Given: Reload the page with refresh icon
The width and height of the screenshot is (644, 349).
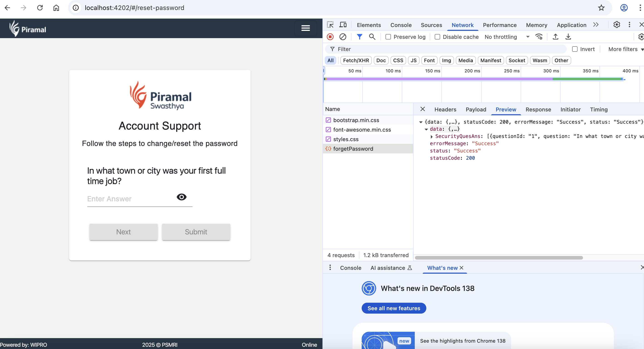Looking at the screenshot, I should (x=40, y=8).
